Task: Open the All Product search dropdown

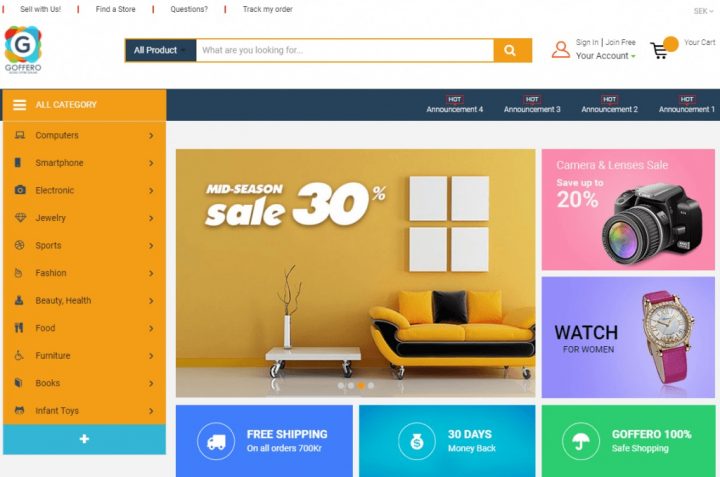Action: click(161, 51)
